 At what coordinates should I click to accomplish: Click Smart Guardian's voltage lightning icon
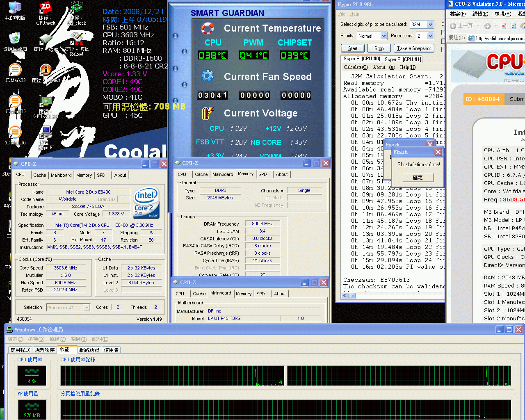pos(208,113)
